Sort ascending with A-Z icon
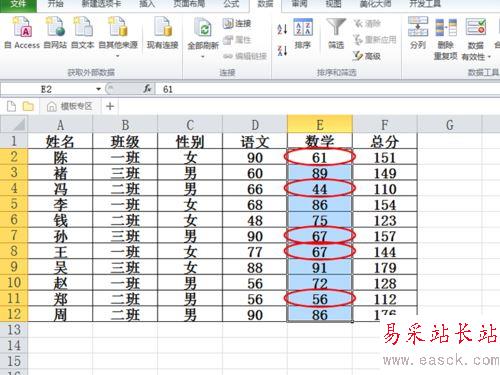 coord(282,29)
